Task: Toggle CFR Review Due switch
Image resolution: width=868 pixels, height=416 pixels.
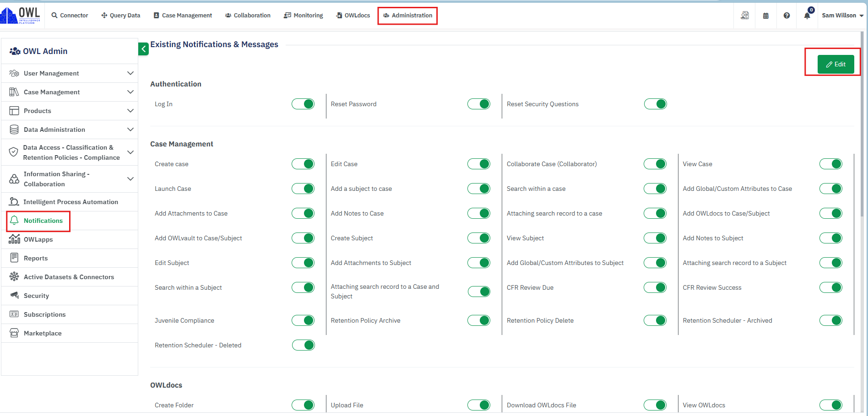Action: tap(655, 287)
